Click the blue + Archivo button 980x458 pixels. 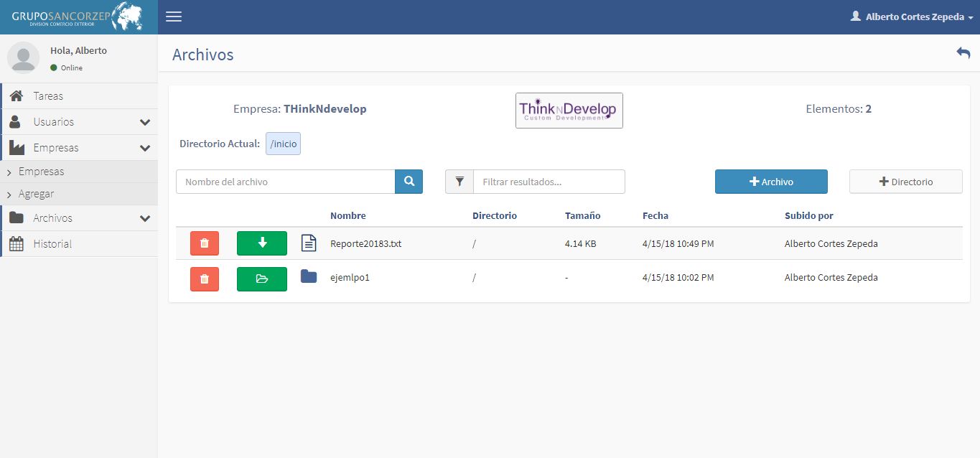pyautogui.click(x=771, y=182)
